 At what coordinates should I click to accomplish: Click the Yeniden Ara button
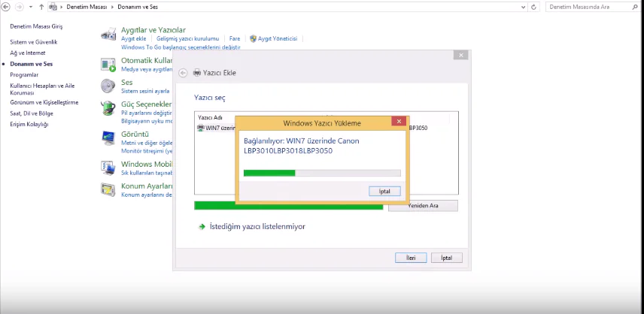tap(423, 206)
